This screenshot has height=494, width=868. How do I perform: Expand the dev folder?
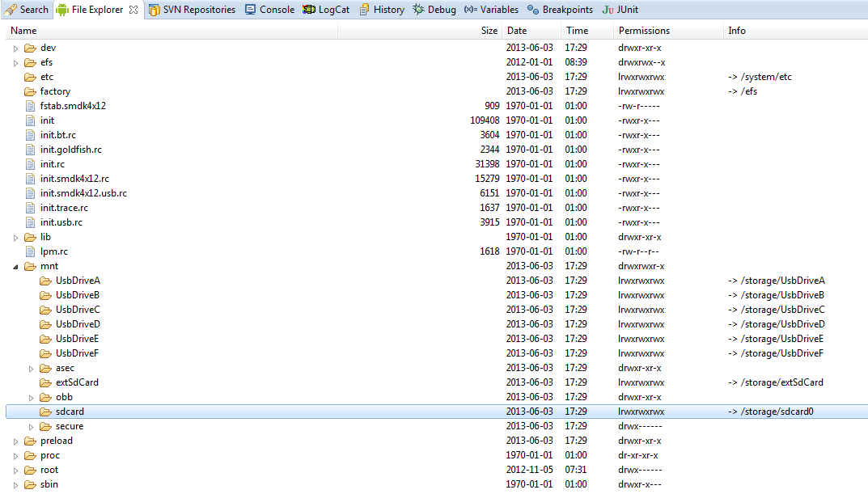[15, 48]
